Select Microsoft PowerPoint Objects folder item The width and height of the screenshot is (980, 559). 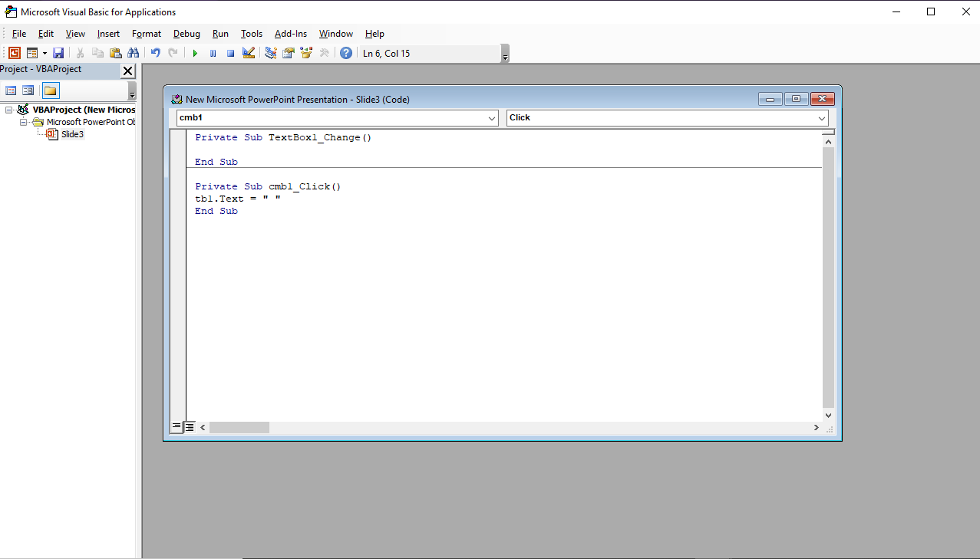tap(91, 122)
